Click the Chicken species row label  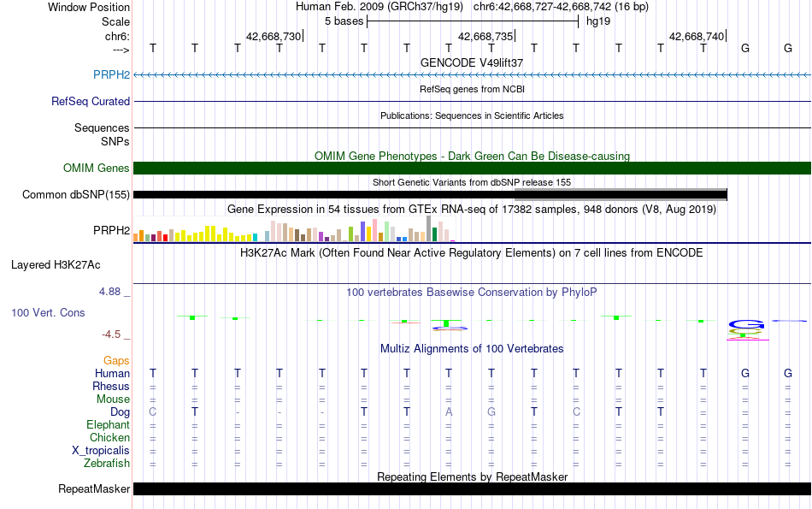coord(109,437)
